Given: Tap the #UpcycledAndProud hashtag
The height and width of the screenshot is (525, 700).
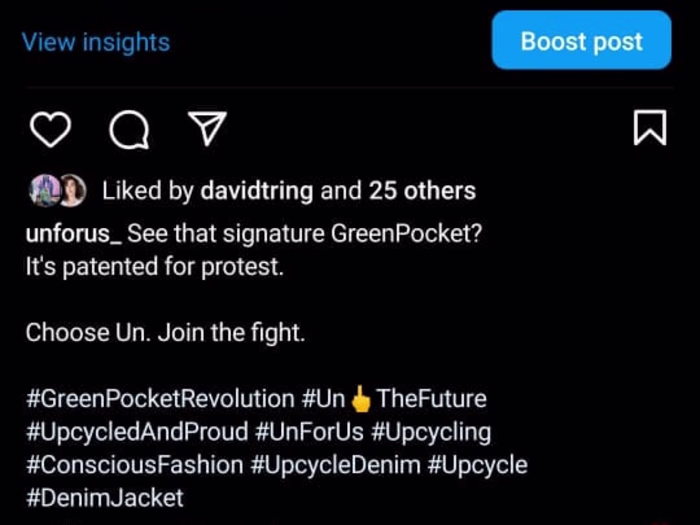Looking at the screenshot, I should click(136, 432).
